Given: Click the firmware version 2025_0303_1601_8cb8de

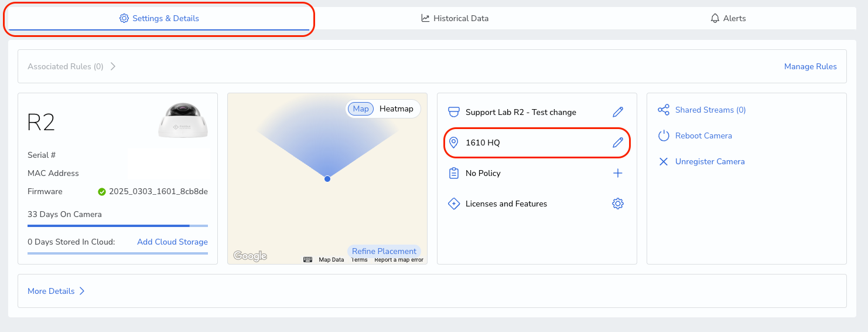Looking at the screenshot, I should coord(158,192).
